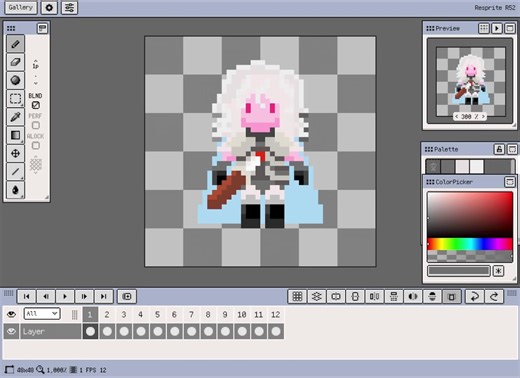
Task: Toggle the ALOCK checkbox
Action: click(36, 146)
